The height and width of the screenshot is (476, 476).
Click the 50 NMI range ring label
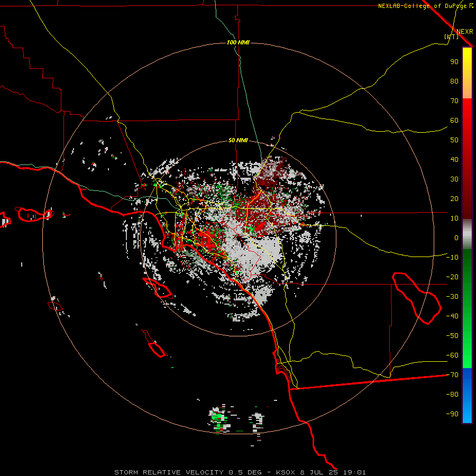tap(238, 140)
